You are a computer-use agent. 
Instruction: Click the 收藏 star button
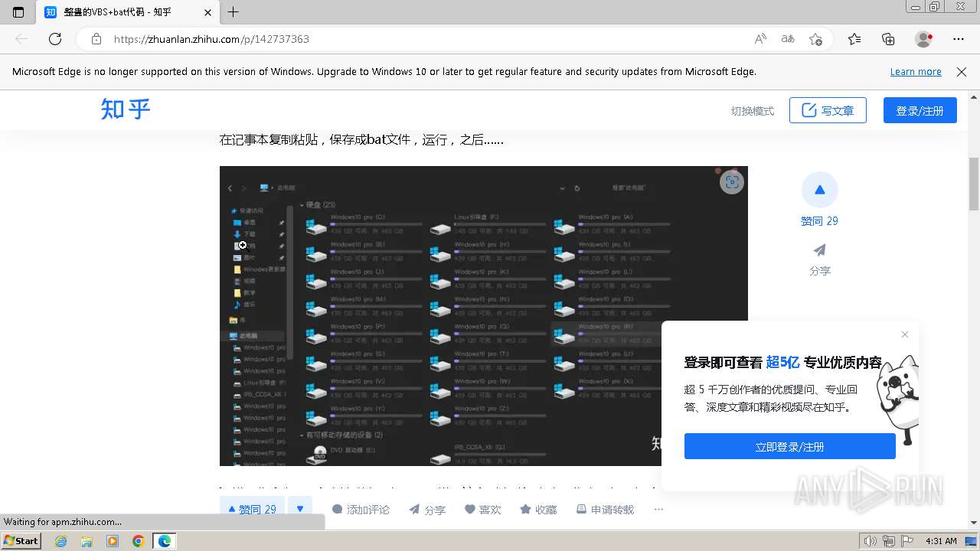coord(538,510)
